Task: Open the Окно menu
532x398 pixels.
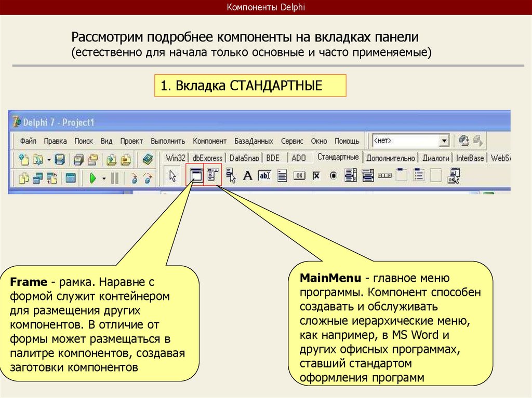Action: [319, 141]
